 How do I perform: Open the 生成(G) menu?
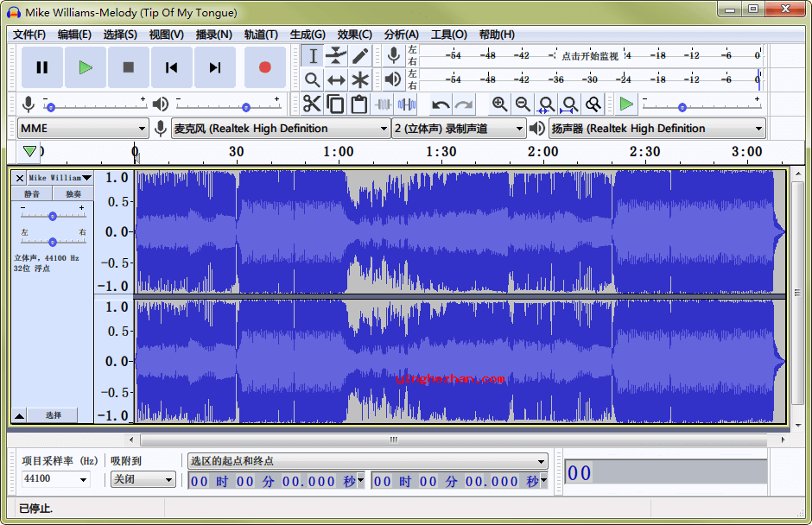pos(308,35)
